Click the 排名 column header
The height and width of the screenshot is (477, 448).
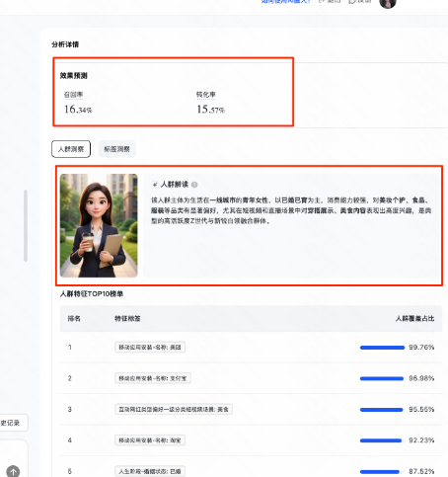(74, 319)
